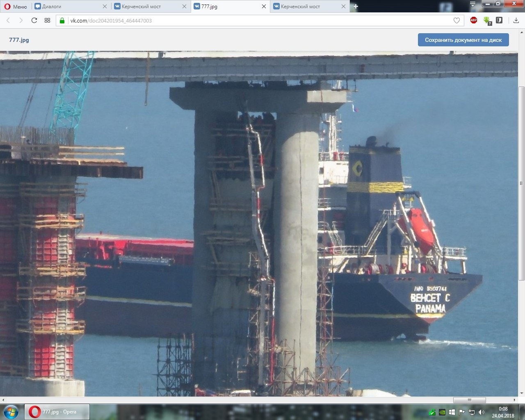Open the volume control in system tray
This screenshot has height=420, width=525.
tap(481, 412)
